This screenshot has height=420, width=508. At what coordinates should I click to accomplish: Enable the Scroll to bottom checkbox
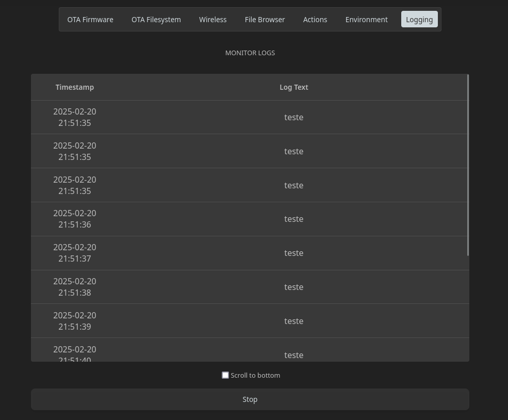pos(225,375)
